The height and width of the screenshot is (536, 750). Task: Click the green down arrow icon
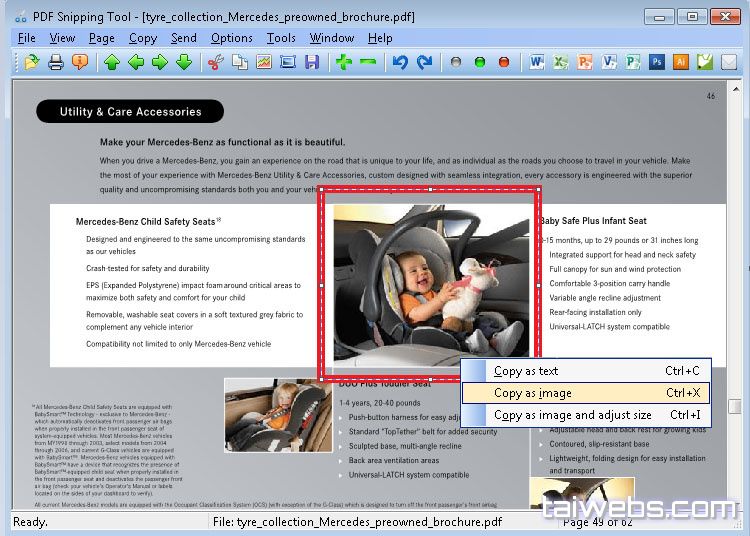click(184, 62)
